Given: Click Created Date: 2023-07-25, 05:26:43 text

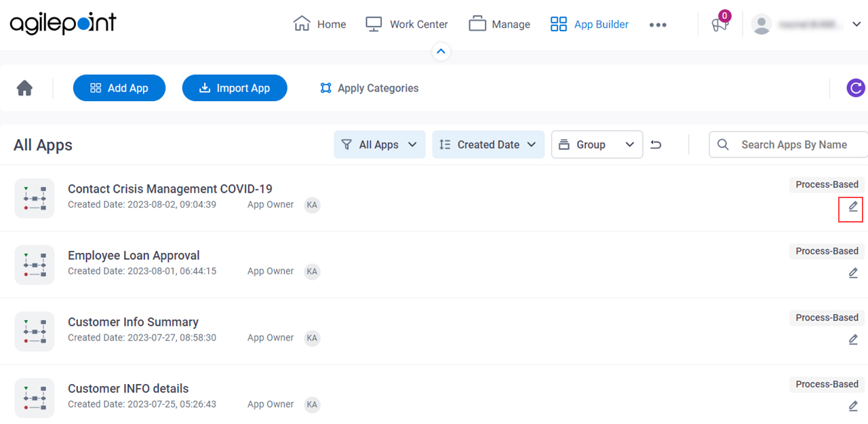Looking at the screenshot, I should 142,404.
